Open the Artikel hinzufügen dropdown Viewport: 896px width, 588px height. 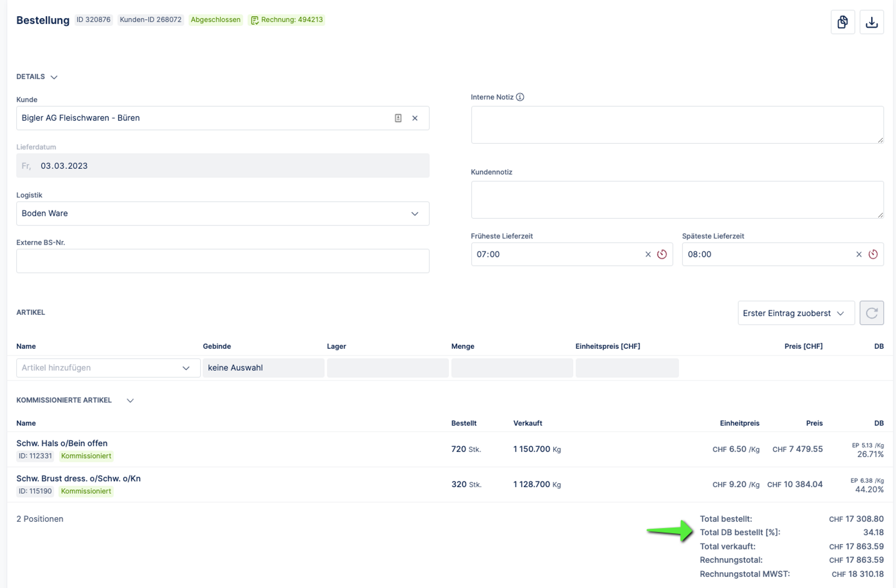point(108,368)
